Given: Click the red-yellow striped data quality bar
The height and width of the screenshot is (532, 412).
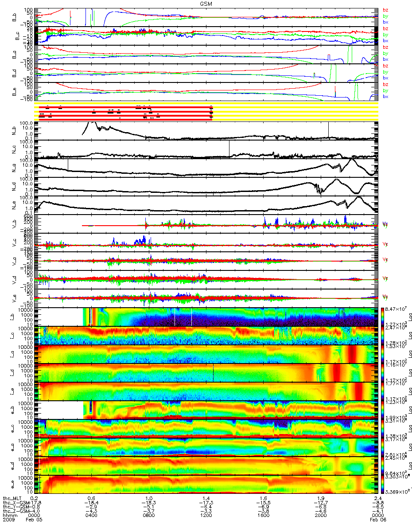Looking at the screenshot, I should tap(206, 112).
